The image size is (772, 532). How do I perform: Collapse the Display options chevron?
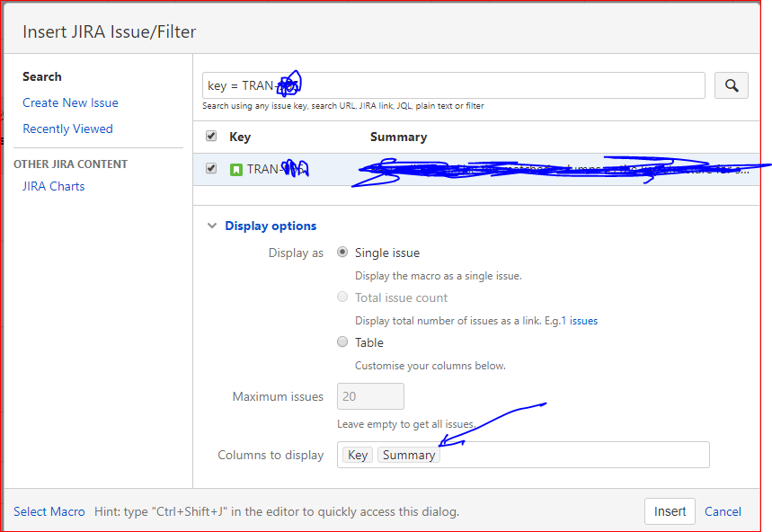212,226
